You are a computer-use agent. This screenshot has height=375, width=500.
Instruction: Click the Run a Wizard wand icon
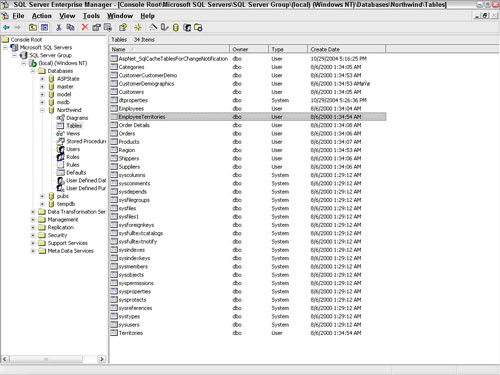coord(153,27)
